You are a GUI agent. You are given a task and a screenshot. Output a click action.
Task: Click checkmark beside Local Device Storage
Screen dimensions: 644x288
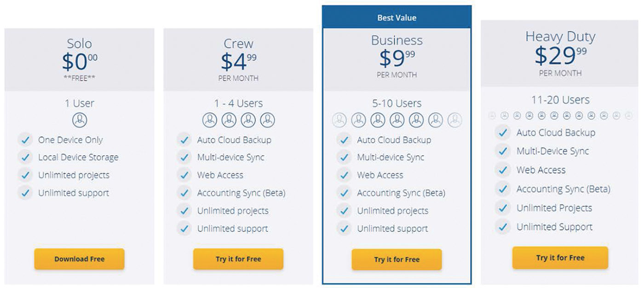(25, 158)
